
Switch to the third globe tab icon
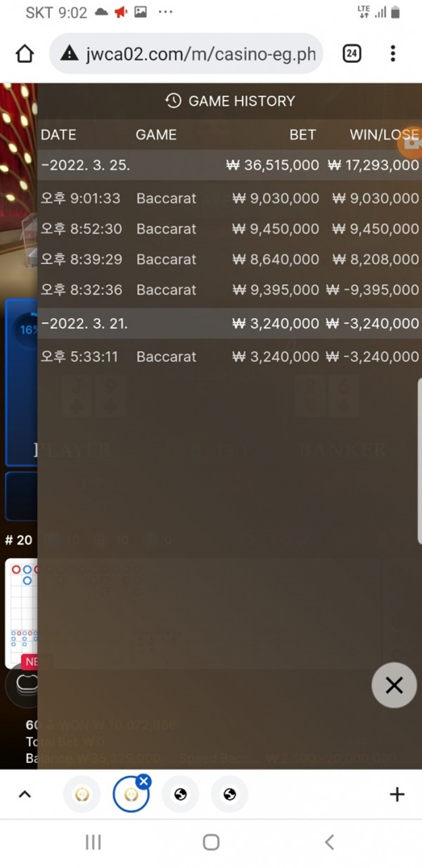click(x=181, y=794)
